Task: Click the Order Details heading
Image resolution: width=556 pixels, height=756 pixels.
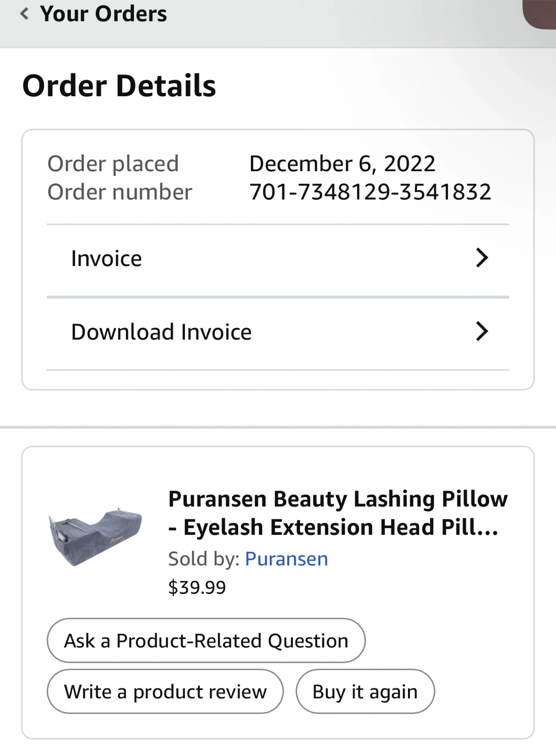Action: tap(119, 86)
